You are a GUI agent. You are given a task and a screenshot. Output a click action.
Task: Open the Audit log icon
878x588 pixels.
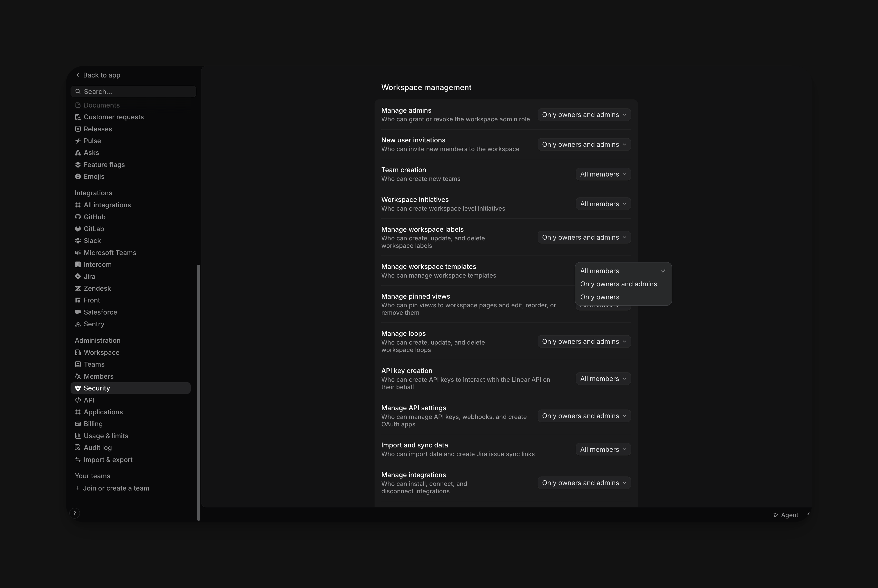coord(78,447)
